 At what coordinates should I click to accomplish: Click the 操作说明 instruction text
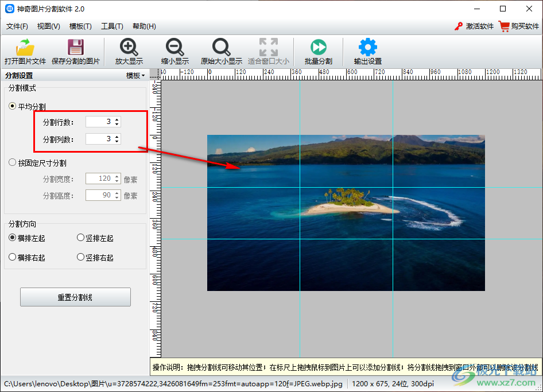click(x=346, y=367)
